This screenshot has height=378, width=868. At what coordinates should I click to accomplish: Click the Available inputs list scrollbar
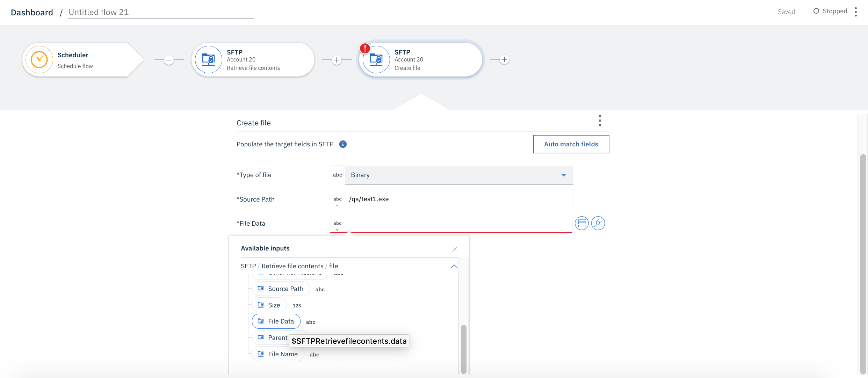pos(463,349)
